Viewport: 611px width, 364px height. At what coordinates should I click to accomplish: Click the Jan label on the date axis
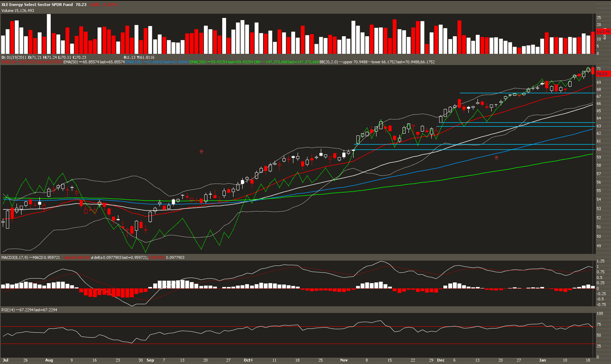pyautogui.click(x=542, y=360)
